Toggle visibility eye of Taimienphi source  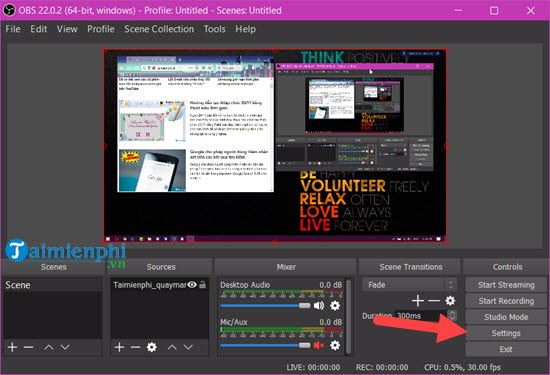click(x=192, y=284)
